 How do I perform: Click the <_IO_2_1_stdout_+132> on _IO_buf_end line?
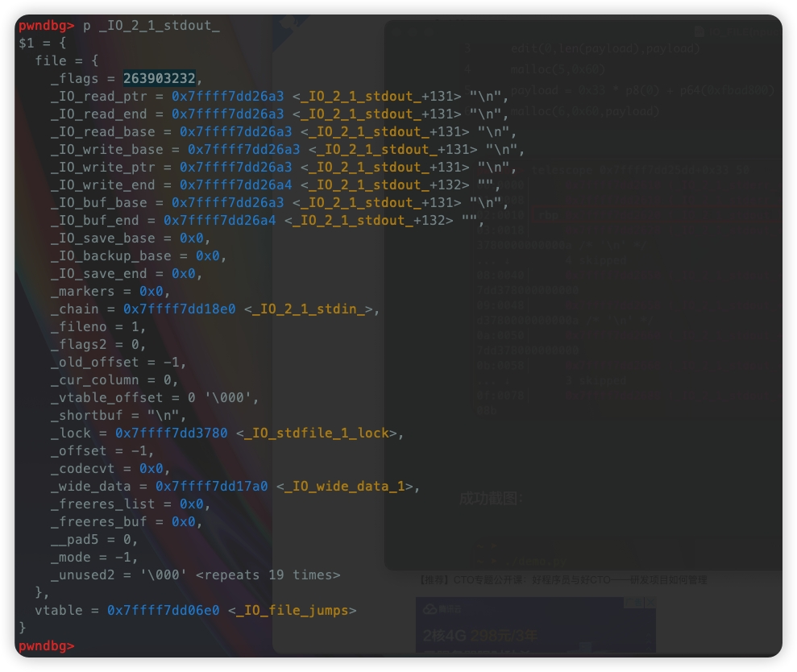368,220
